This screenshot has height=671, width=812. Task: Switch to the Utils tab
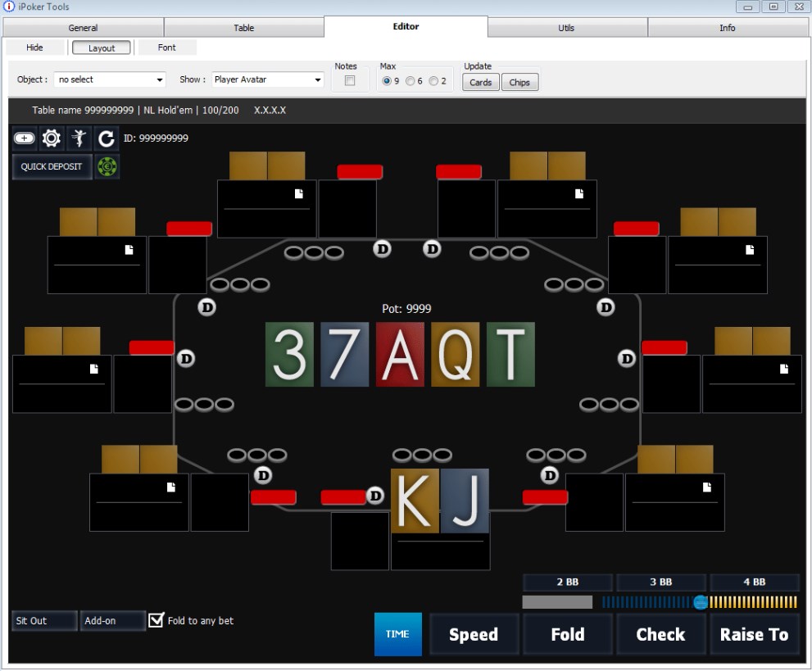point(566,26)
